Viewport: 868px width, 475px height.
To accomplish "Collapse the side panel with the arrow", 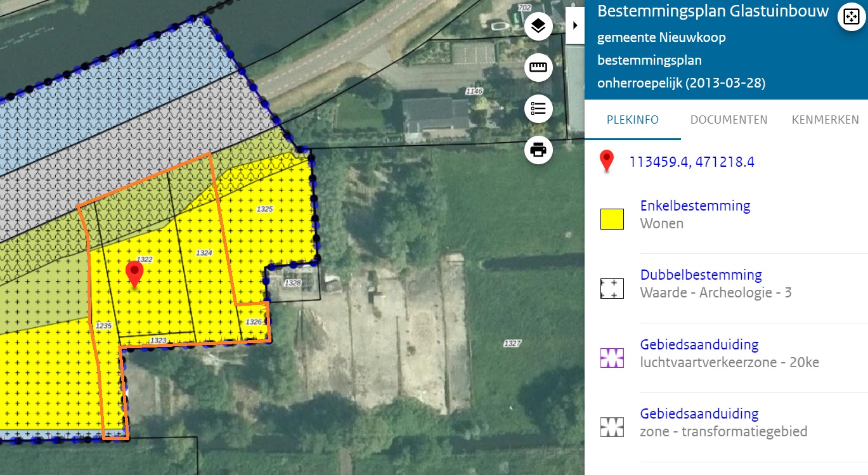I will pos(574,25).
